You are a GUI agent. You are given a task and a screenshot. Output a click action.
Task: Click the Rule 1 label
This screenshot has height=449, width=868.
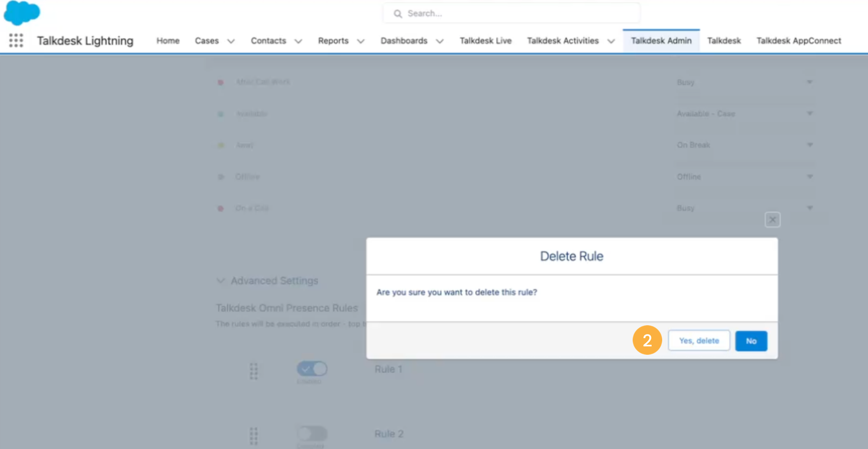click(x=388, y=369)
